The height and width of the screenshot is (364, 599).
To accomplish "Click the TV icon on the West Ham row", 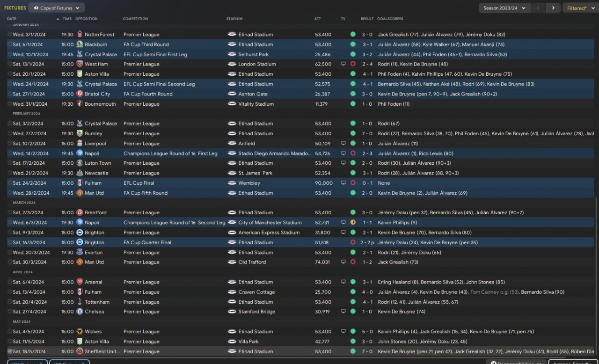I will point(343,64).
